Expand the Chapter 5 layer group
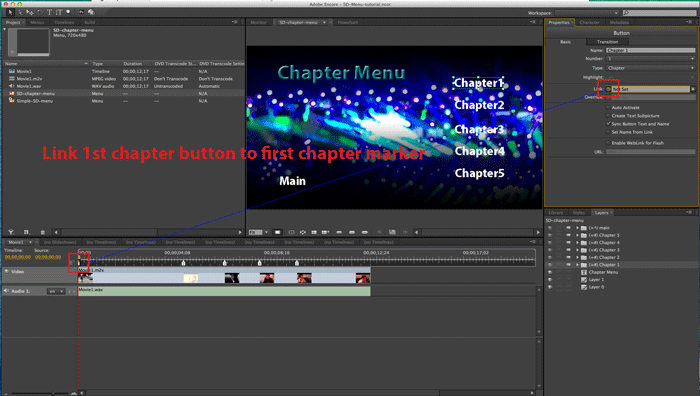Viewport: 700px width, 396px height. 577,235
